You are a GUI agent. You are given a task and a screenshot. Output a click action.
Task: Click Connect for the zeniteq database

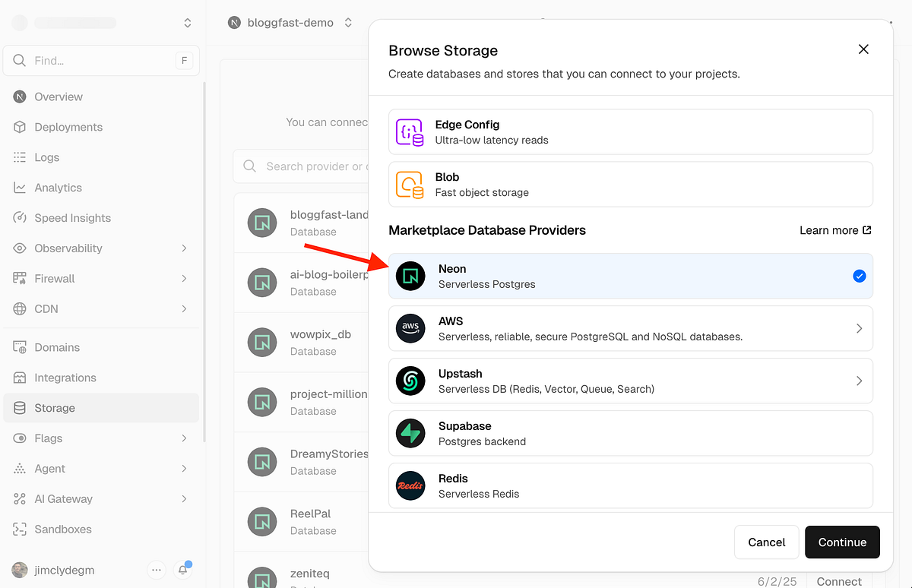tap(839, 581)
